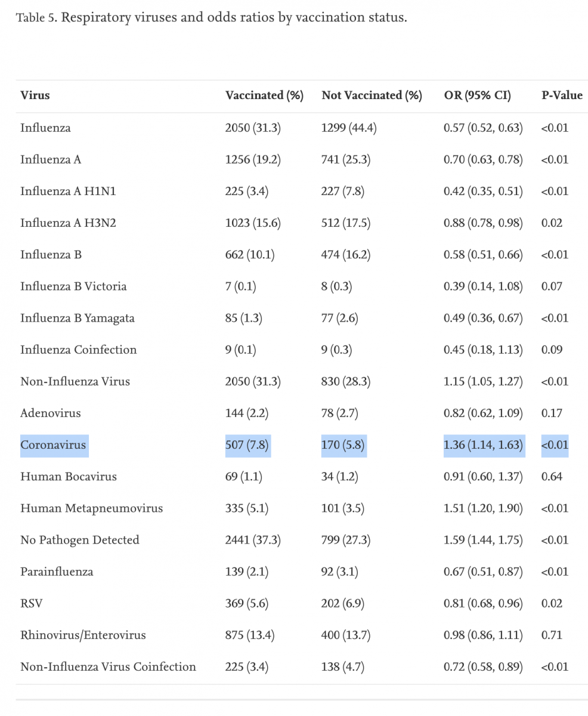Click the RSV row label
Viewport: 588px width, 716px height.
pos(32,603)
